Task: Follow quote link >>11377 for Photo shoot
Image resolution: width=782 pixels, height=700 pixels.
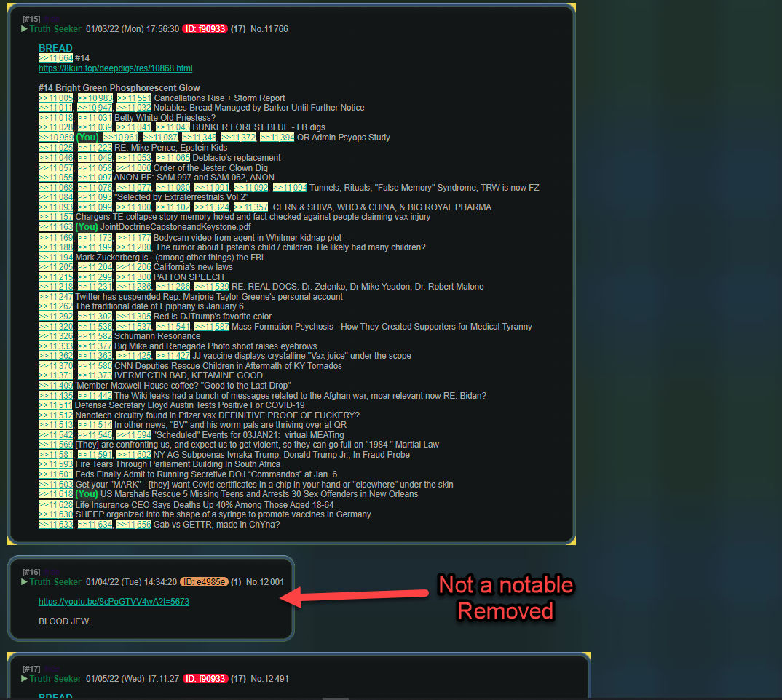Action: tap(95, 346)
